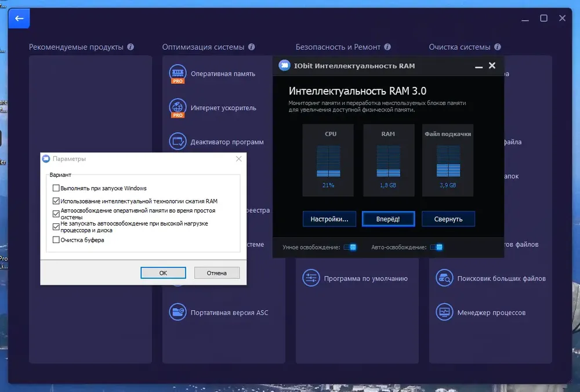
Task: Toggle the Авто-освобождение switch
Action: (437, 247)
